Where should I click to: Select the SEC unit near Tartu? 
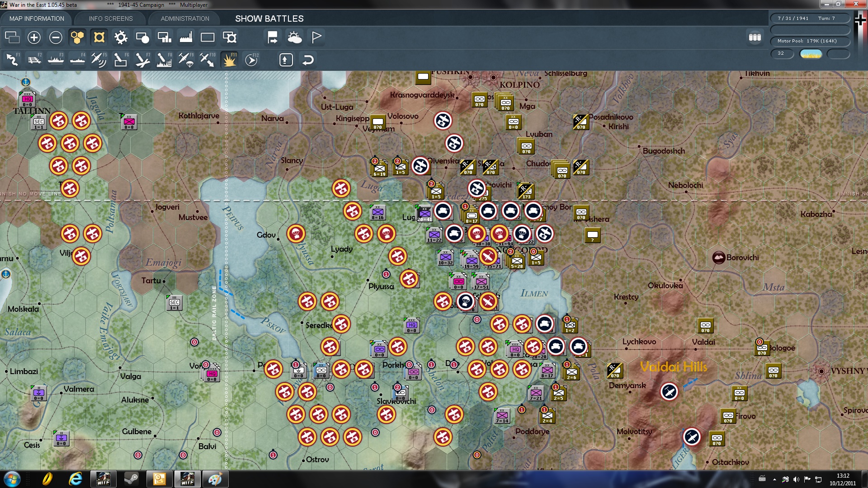click(x=175, y=303)
